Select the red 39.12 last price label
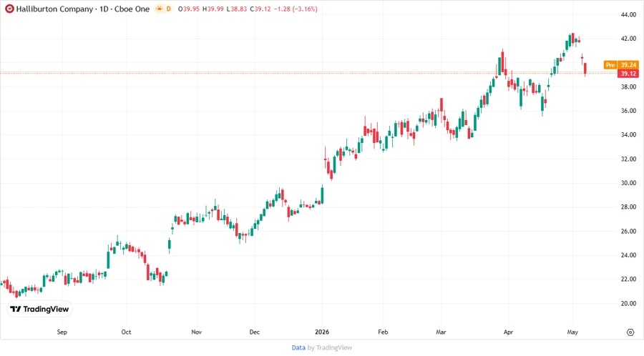644x356 pixels. (x=628, y=74)
